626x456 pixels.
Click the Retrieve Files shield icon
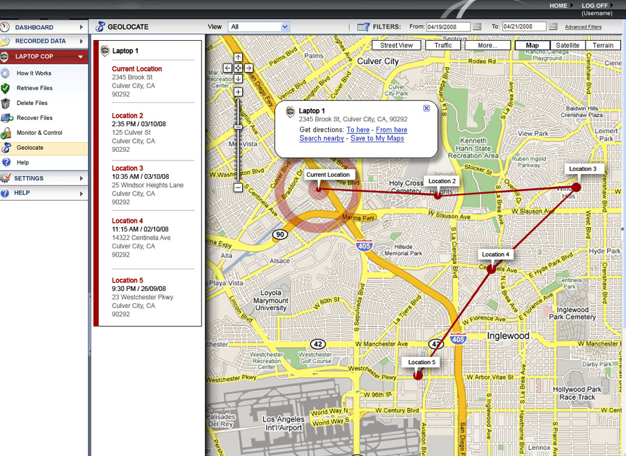coord(5,88)
